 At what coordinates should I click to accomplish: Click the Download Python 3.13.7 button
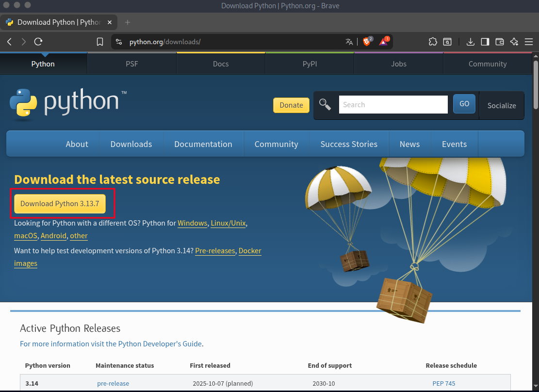pyautogui.click(x=60, y=204)
